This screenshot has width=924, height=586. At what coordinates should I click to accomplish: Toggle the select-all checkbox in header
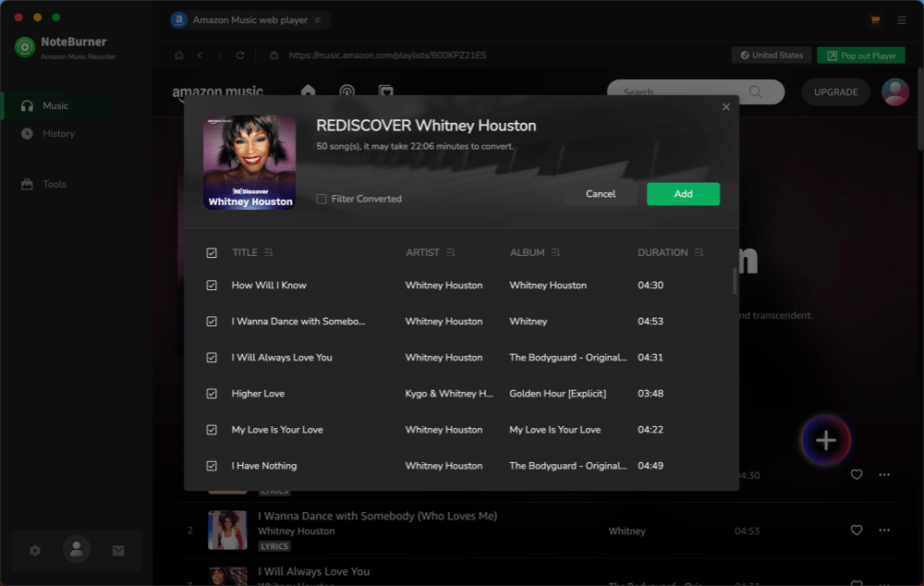point(212,253)
